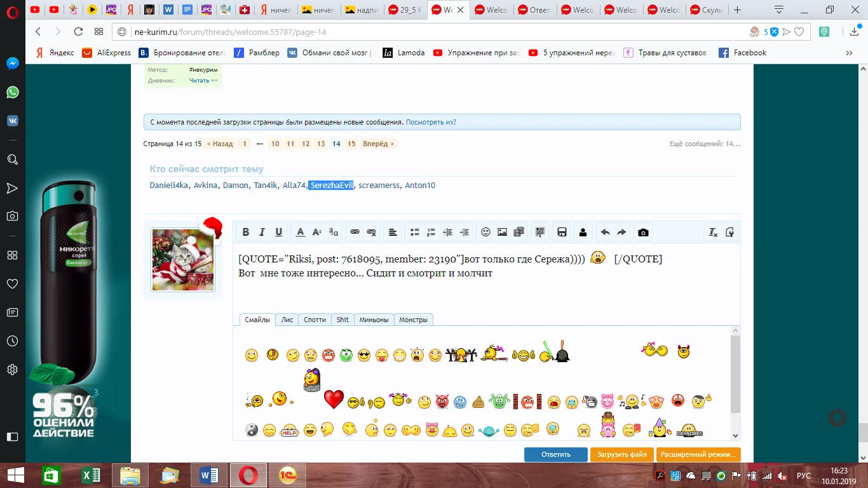Show more bookmarks with the overflow chevron
Viewport: 868px width, 488px height.
coord(849,53)
